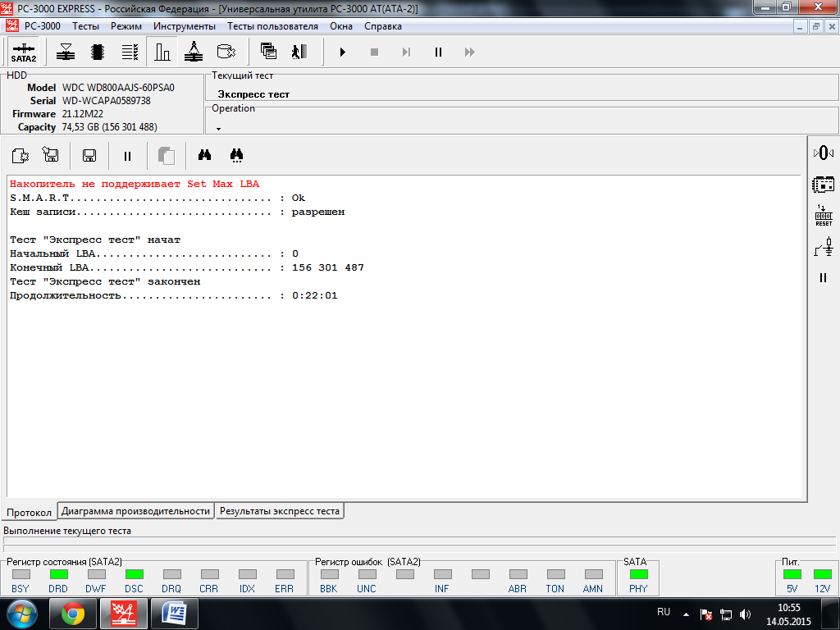
Task: Pause the protocol log output
Action: coord(127,156)
